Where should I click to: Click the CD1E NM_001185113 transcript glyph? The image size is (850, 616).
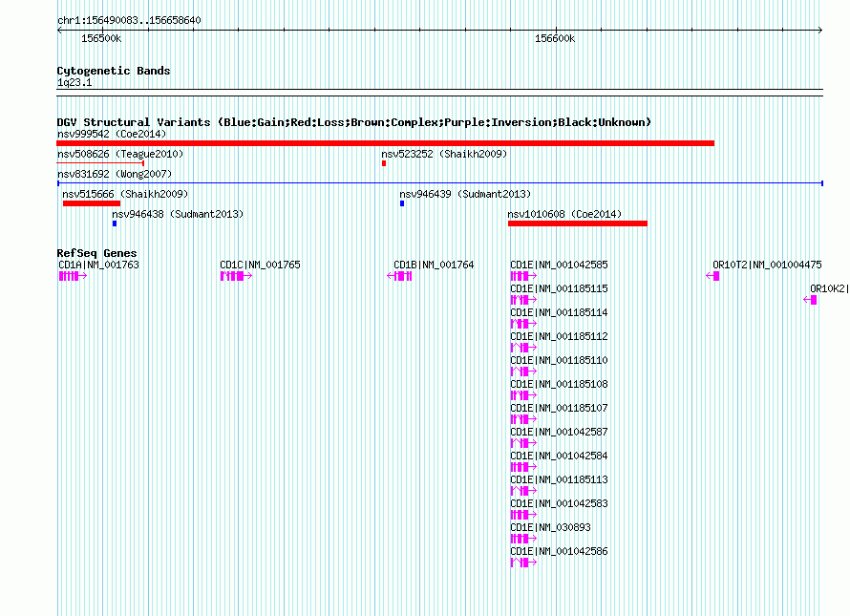pyautogui.click(x=523, y=491)
